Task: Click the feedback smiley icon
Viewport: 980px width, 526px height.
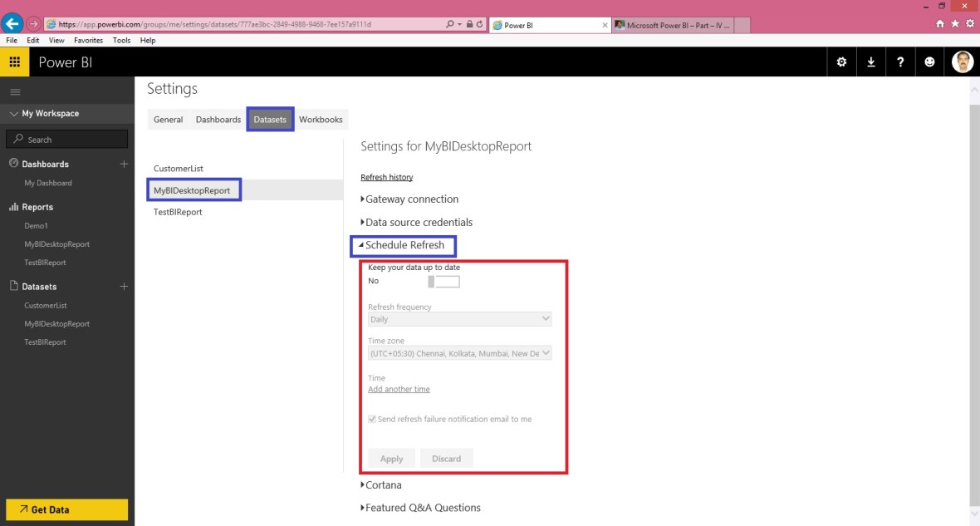Action: [x=929, y=61]
